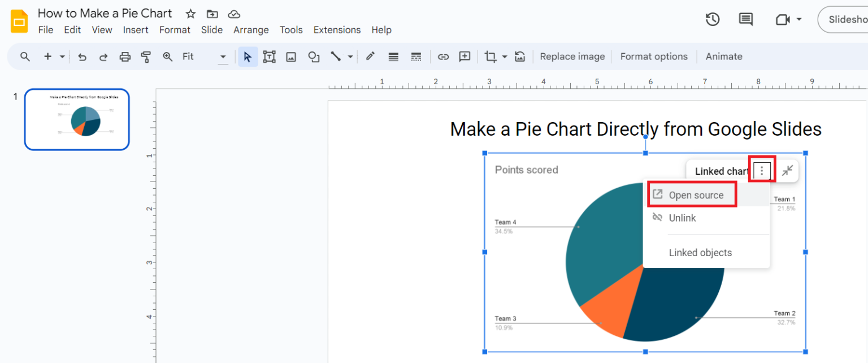The width and height of the screenshot is (868, 363).
Task: Select Unlink from the chart menu
Action: 682,218
